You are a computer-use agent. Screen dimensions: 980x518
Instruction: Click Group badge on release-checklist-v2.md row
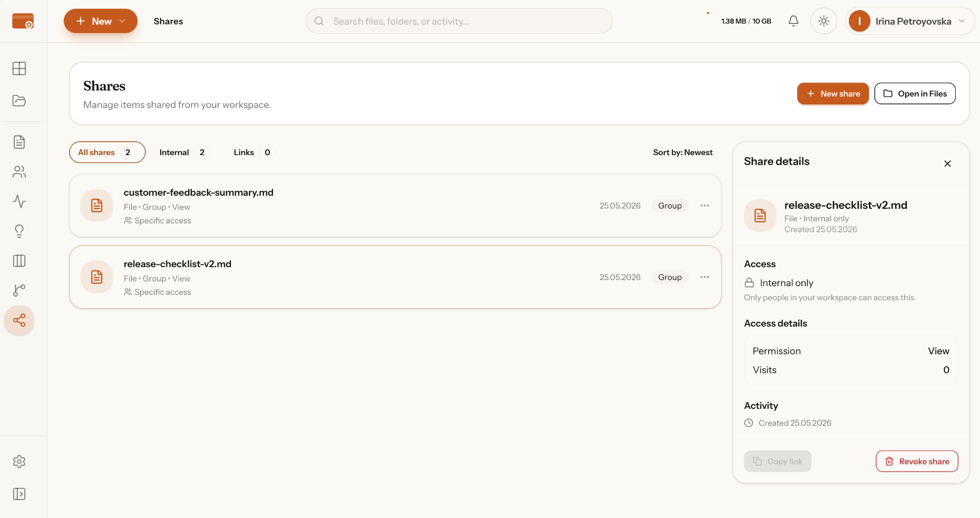(670, 277)
